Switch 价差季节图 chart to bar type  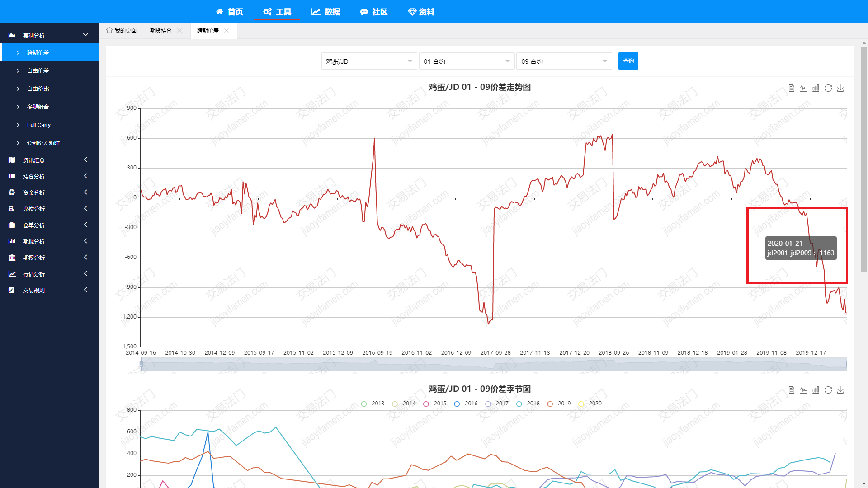coord(816,390)
